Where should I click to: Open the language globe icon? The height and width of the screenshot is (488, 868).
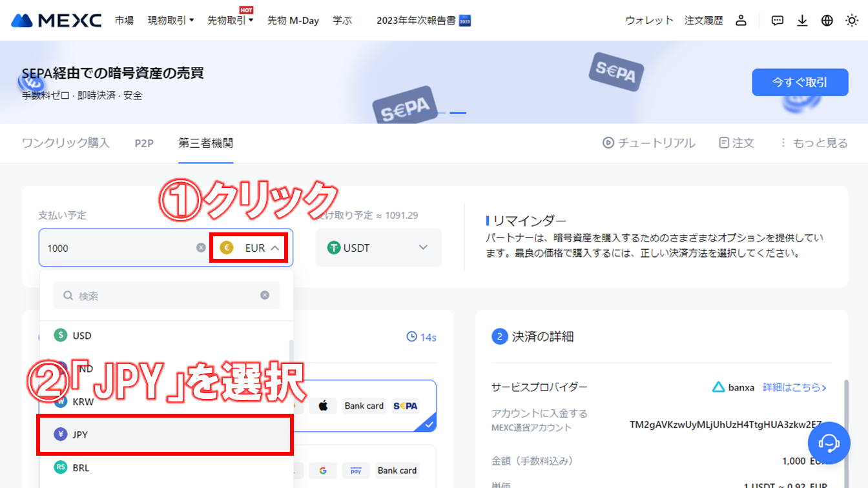(827, 20)
